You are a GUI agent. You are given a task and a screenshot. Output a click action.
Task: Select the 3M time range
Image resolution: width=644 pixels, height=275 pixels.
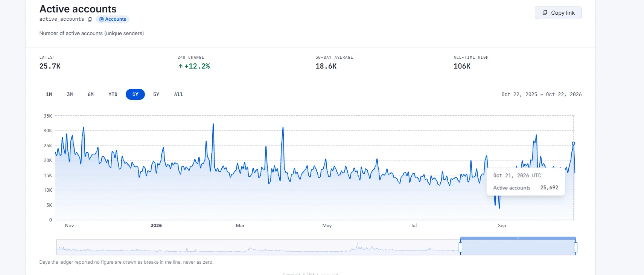(x=70, y=94)
